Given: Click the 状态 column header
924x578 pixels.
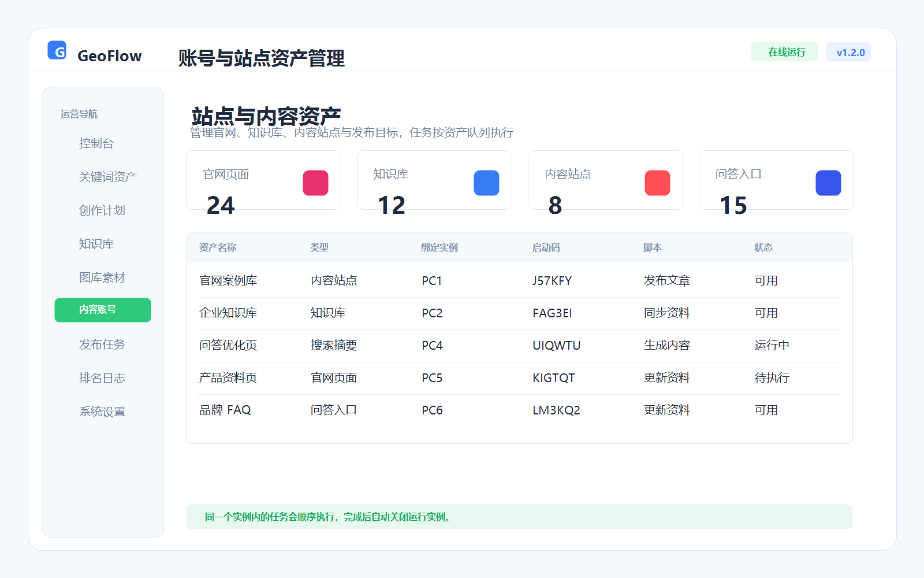Looking at the screenshot, I should coord(763,247).
